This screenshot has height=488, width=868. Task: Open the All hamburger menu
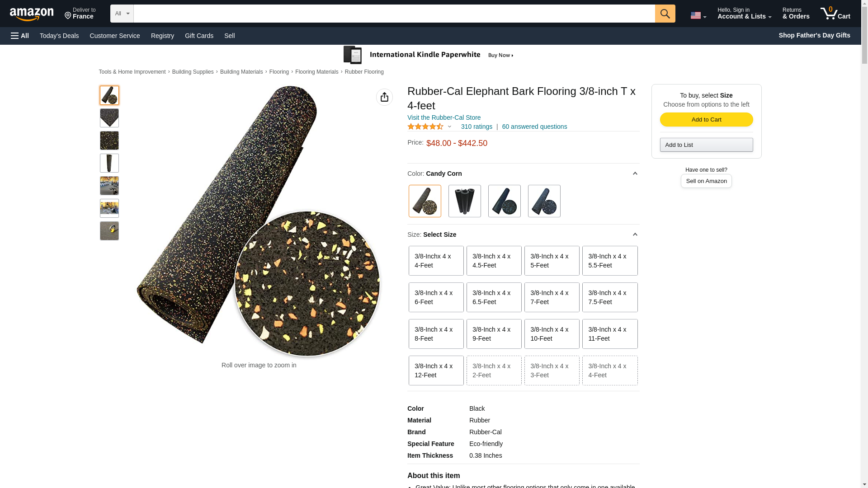(20, 36)
